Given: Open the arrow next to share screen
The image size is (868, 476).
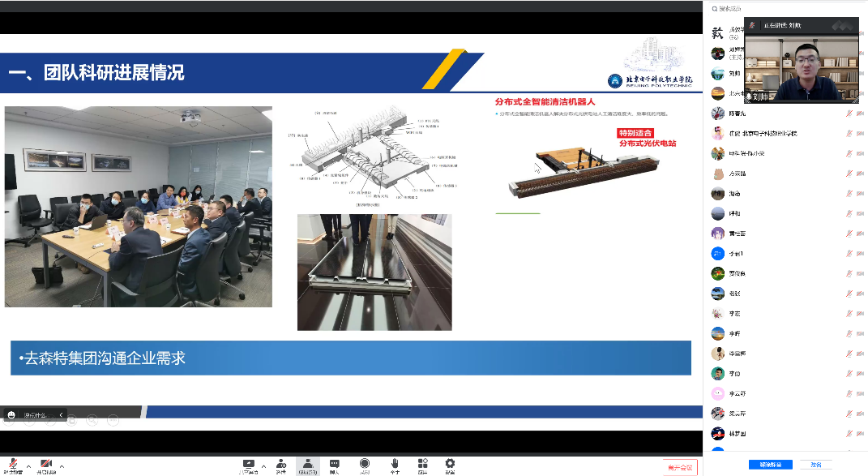Looking at the screenshot, I should click(263, 465).
